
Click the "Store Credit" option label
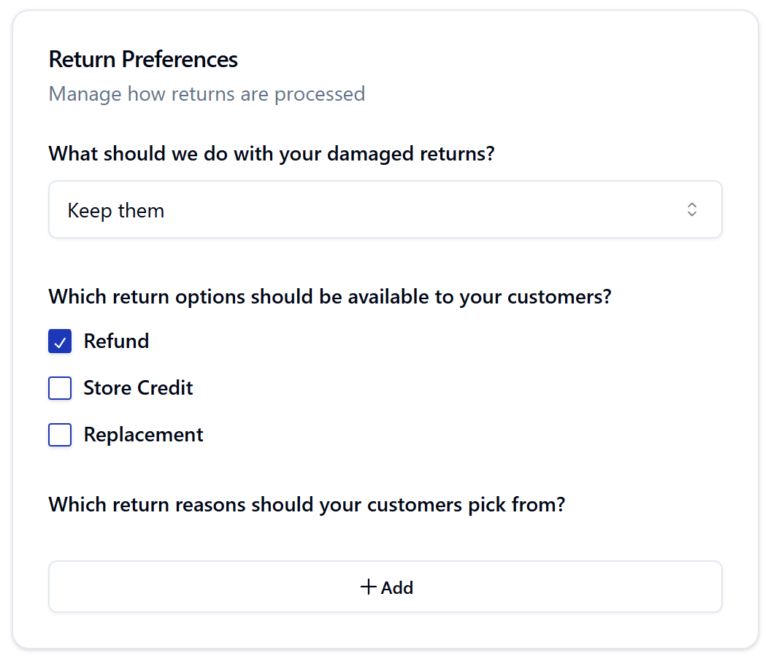[138, 388]
